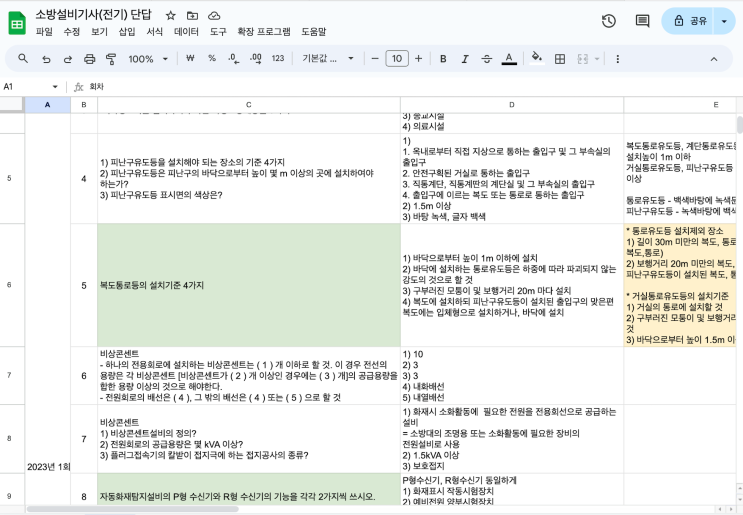The height and width of the screenshot is (515, 743).
Task: Open the 데이터 menu
Action: [186, 32]
